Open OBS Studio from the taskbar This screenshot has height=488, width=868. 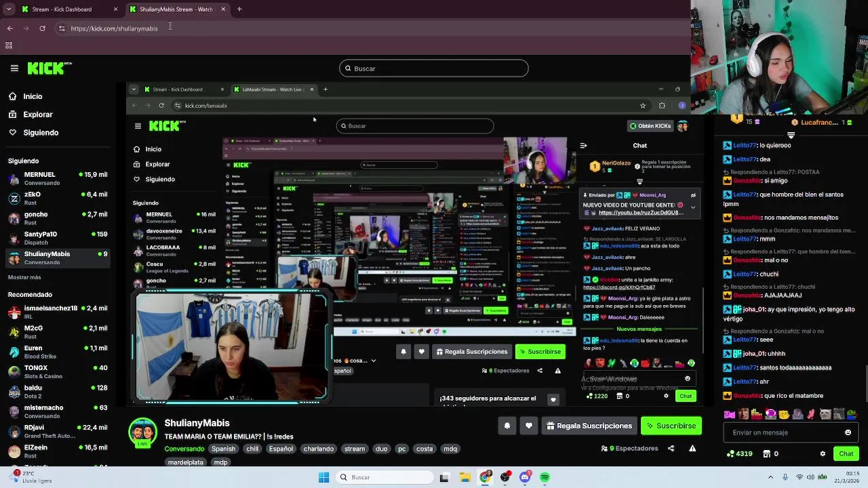click(x=505, y=477)
